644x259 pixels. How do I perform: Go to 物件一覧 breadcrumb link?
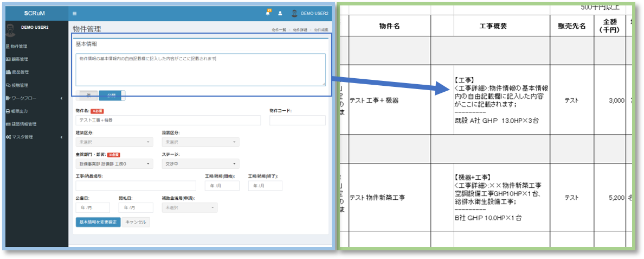(279, 30)
